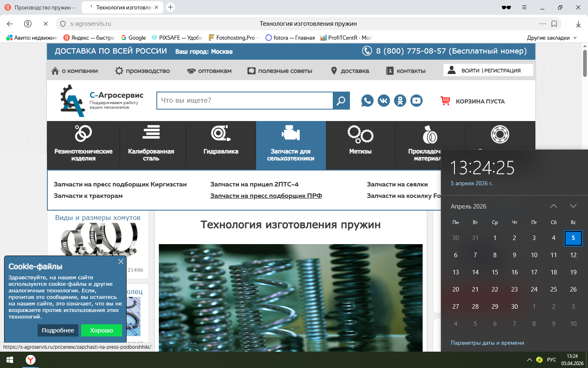
Task: Bookmark this page with the bookmark icon
Action: (x=554, y=24)
